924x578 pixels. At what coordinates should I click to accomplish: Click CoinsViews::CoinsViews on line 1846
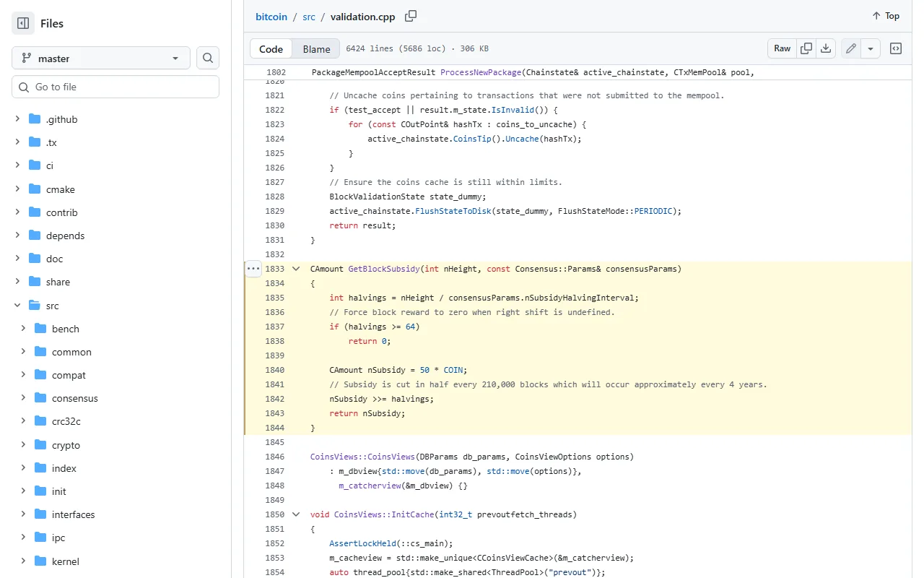pyautogui.click(x=362, y=457)
